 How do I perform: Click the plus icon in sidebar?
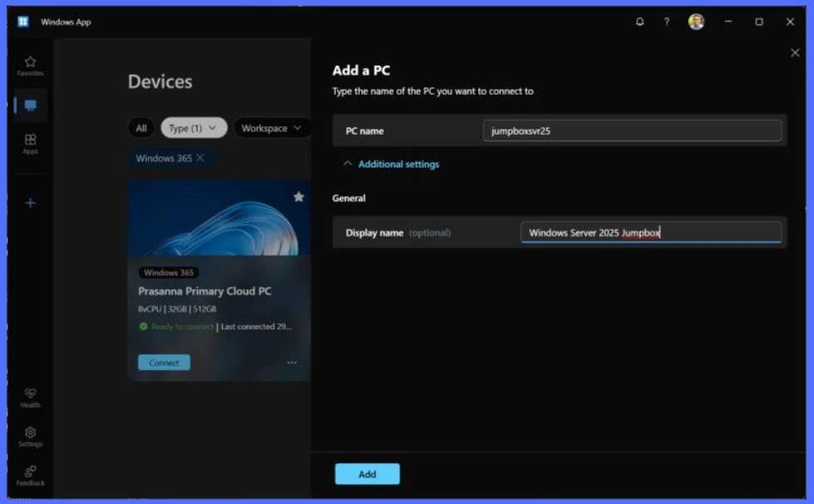point(30,203)
